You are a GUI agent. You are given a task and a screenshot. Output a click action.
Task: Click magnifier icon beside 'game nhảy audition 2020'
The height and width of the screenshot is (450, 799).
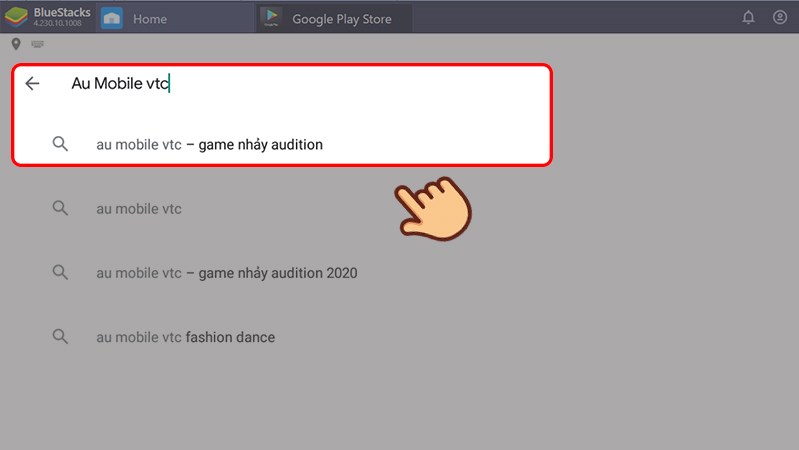(60, 272)
